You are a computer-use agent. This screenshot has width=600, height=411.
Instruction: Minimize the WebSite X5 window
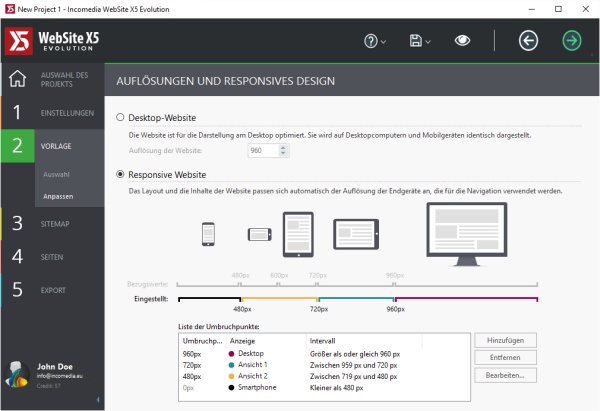pos(532,9)
